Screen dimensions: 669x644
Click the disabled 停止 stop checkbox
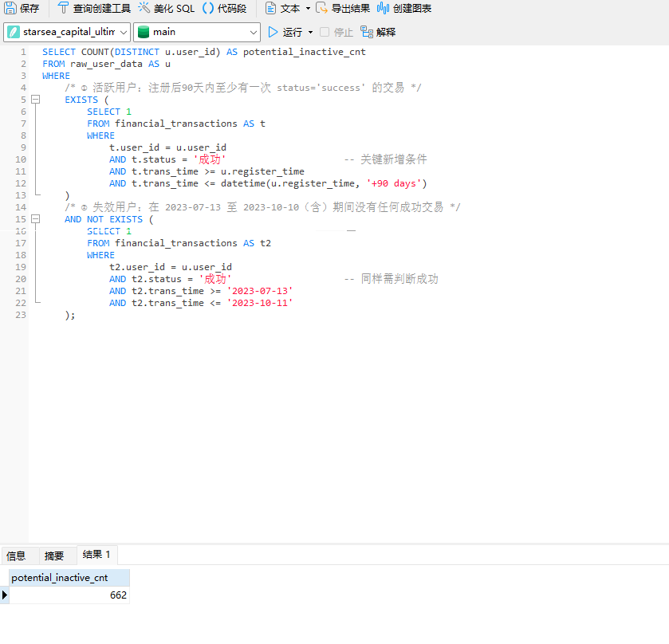pos(325,33)
